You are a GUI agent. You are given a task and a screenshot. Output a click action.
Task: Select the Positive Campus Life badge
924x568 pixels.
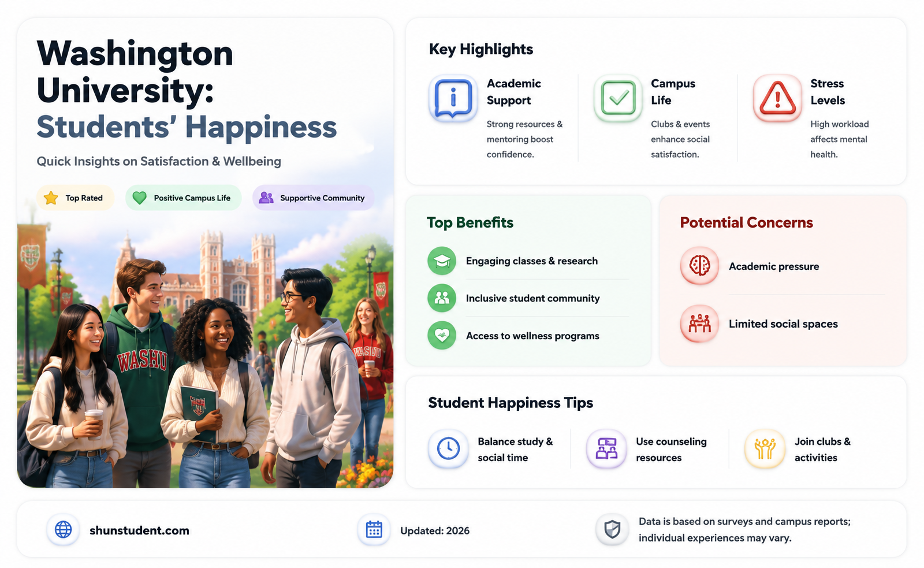[183, 198]
